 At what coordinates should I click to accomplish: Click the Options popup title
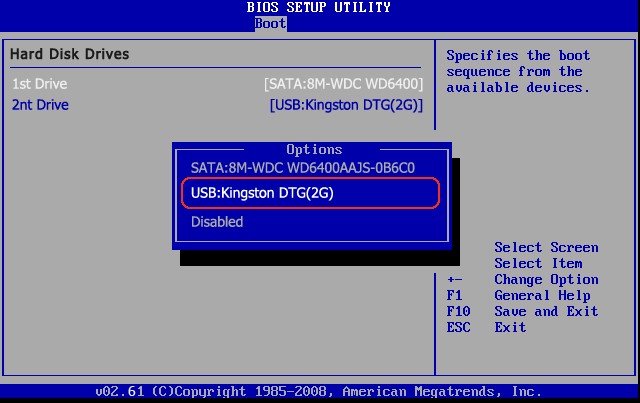coord(314,149)
